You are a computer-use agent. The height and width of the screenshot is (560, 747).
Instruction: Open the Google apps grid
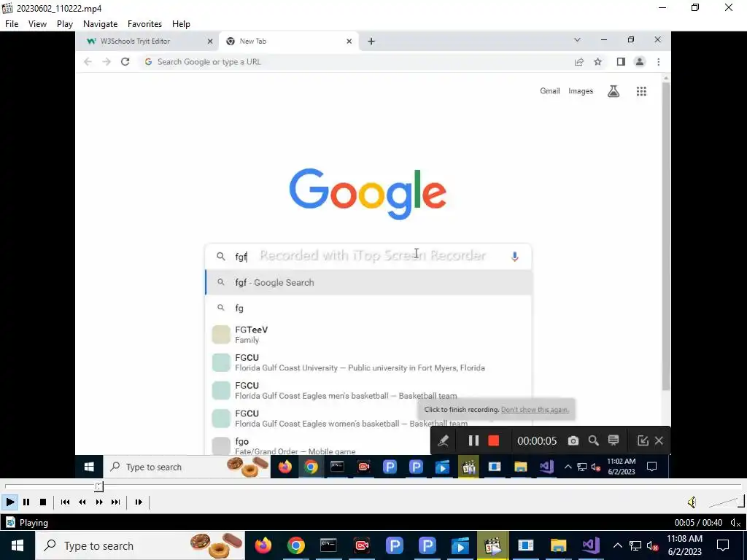click(x=641, y=91)
